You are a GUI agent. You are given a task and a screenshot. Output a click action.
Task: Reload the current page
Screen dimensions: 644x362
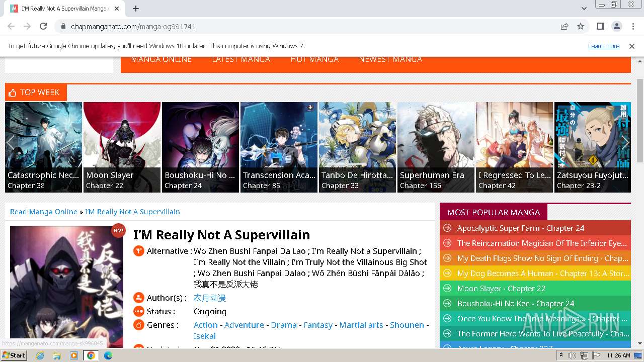pyautogui.click(x=43, y=26)
